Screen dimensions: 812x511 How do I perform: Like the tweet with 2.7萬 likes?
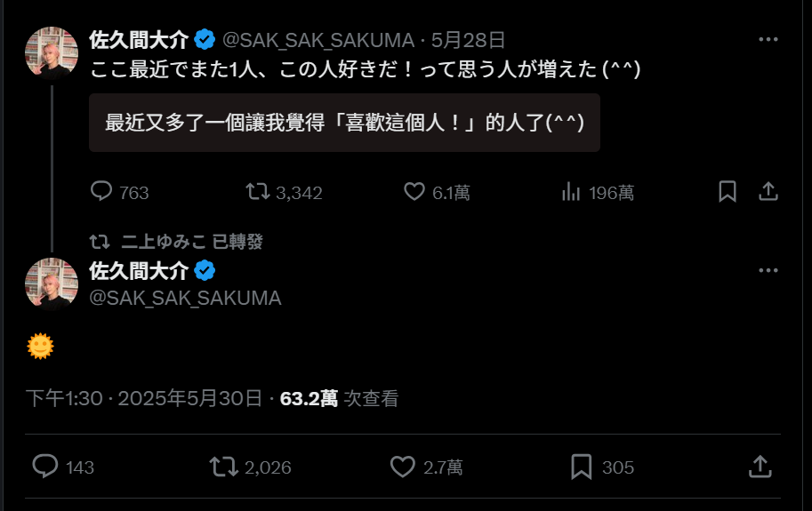click(x=404, y=467)
